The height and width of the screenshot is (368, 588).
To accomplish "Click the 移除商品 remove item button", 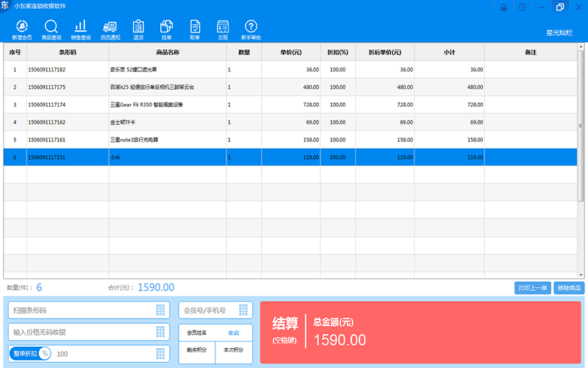I will tap(568, 288).
